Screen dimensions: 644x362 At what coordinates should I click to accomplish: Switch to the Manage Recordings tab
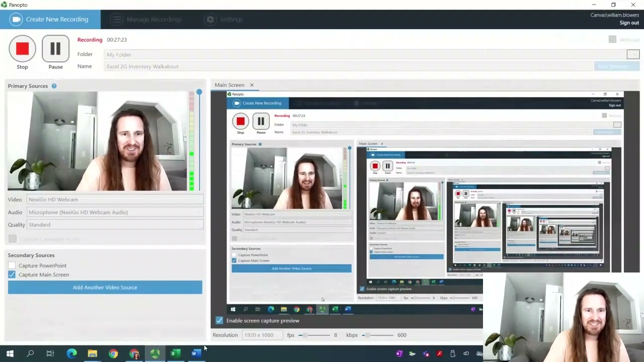click(146, 19)
